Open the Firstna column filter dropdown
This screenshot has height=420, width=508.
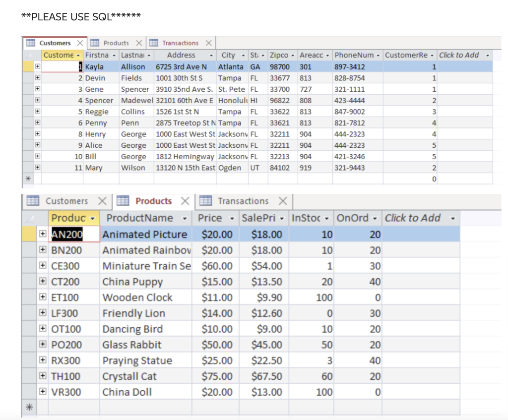point(114,56)
